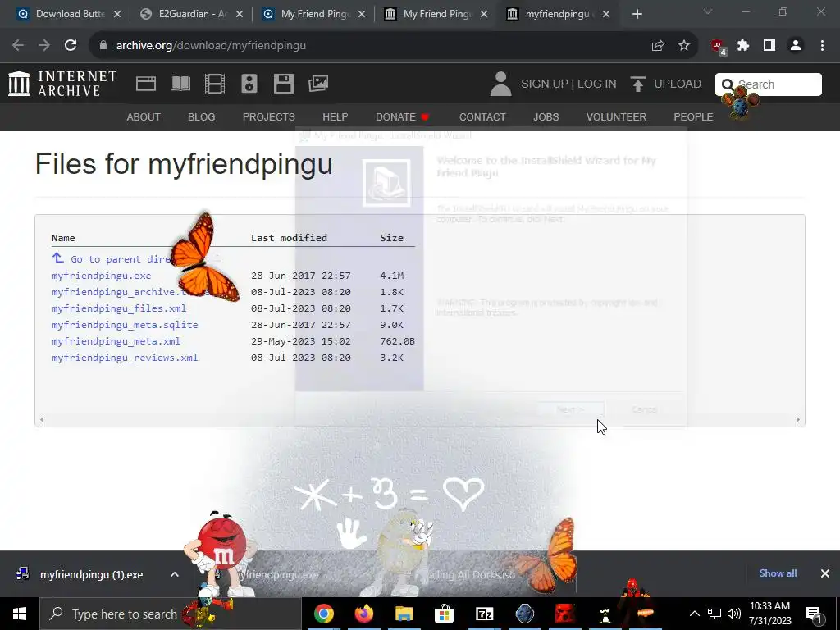Click the share page icon in address bar
Screen dimensions: 840x630
(x=658, y=46)
